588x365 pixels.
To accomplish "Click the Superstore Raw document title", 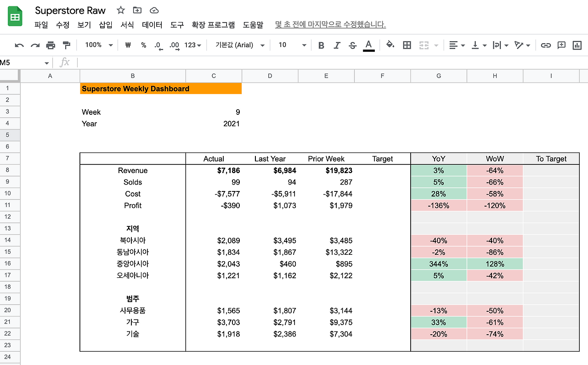I will coord(70,11).
